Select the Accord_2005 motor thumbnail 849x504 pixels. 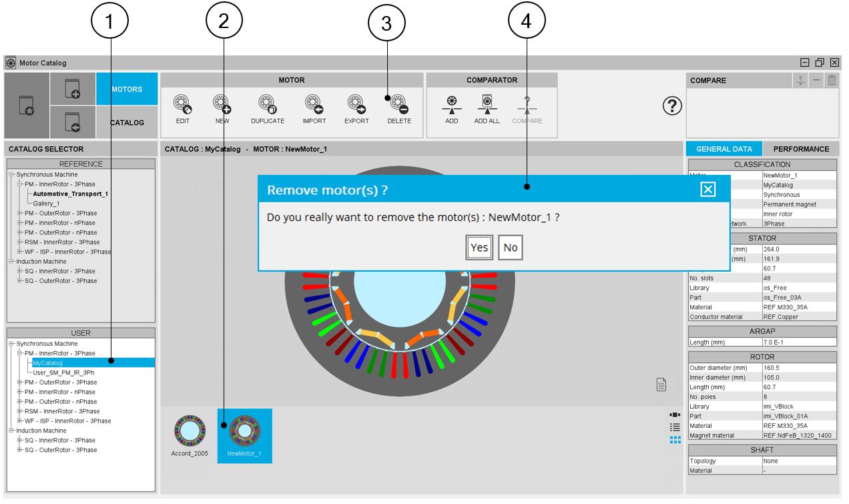(x=188, y=435)
